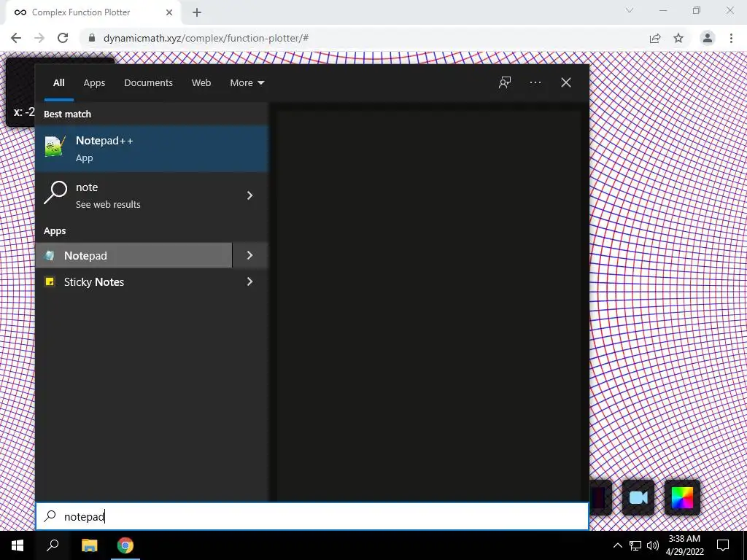Click the 'Best match' heading
Image resolution: width=747 pixels, height=560 pixels.
(x=67, y=114)
